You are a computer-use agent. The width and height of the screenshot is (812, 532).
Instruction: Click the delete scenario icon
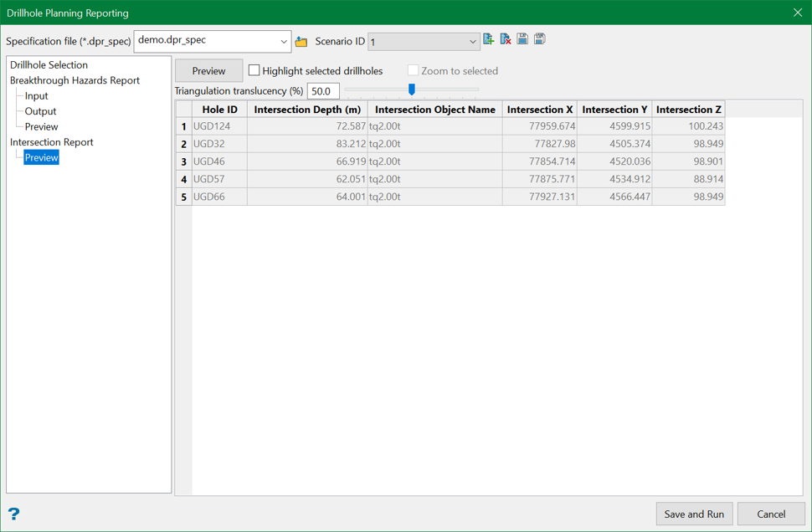point(506,39)
